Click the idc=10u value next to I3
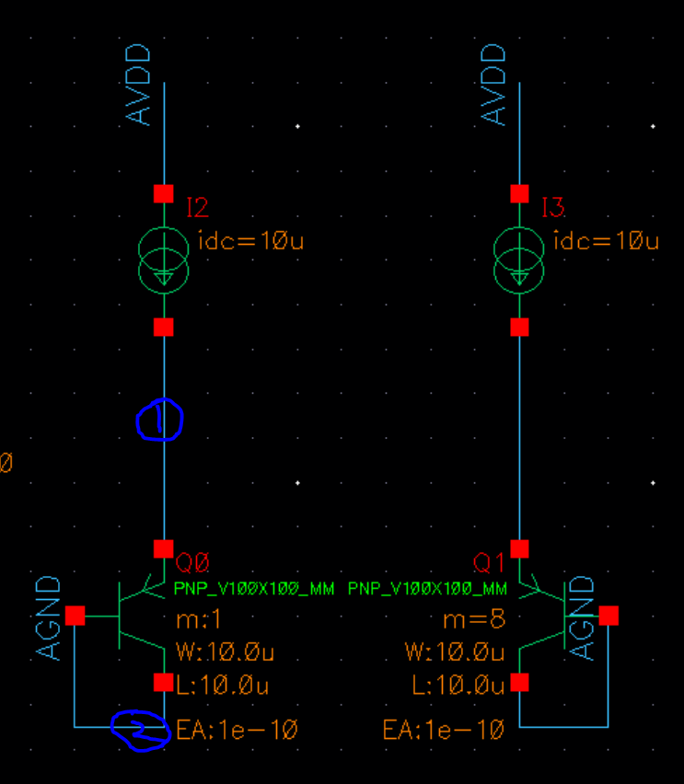 pos(607,240)
